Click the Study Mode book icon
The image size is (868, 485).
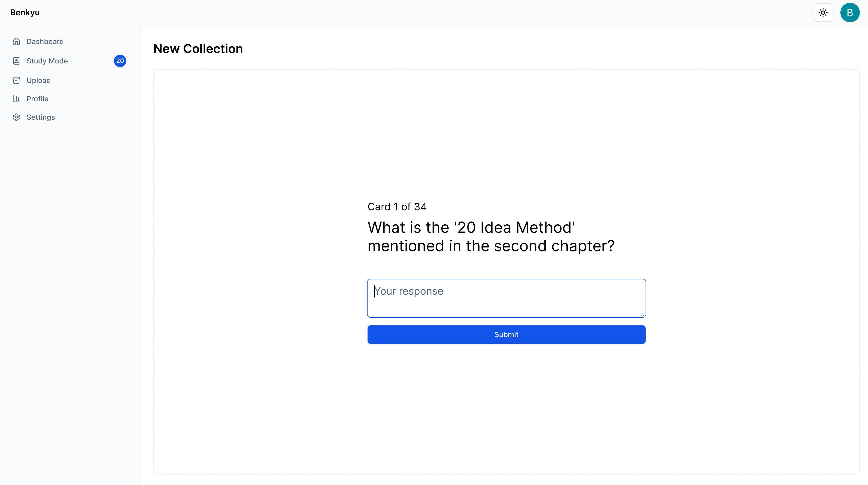pyautogui.click(x=16, y=61)
